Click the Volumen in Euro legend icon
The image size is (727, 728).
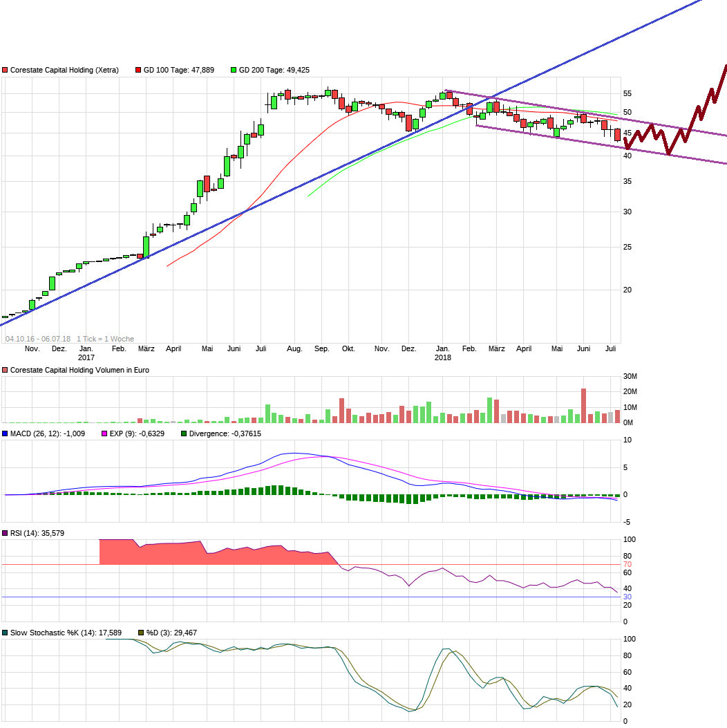tap(6, 369)
